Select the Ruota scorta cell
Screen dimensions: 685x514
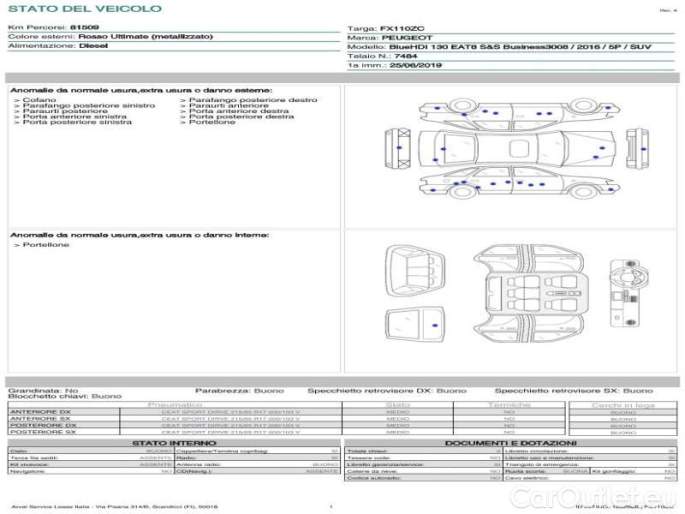tap(546, 472)
